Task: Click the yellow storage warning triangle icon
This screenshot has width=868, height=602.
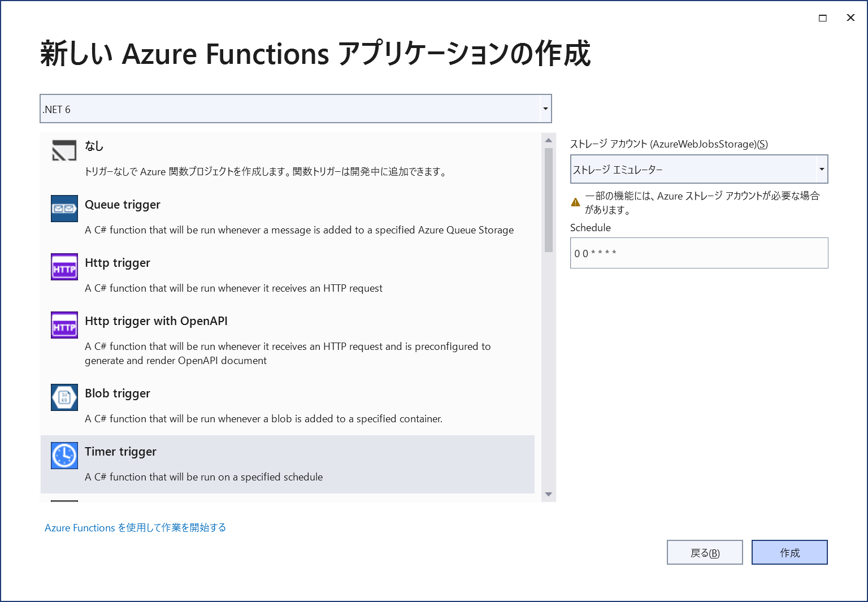Action: point(575,202)
